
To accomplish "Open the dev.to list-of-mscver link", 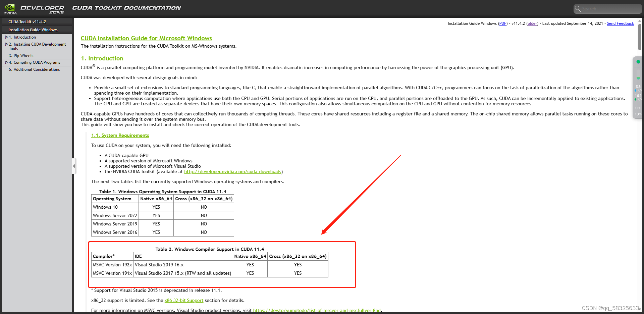I will click(x=317, y=310).
